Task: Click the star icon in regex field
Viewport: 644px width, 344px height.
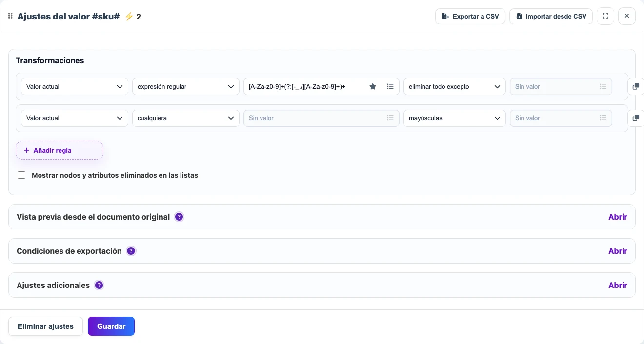Action: point(373,86)
